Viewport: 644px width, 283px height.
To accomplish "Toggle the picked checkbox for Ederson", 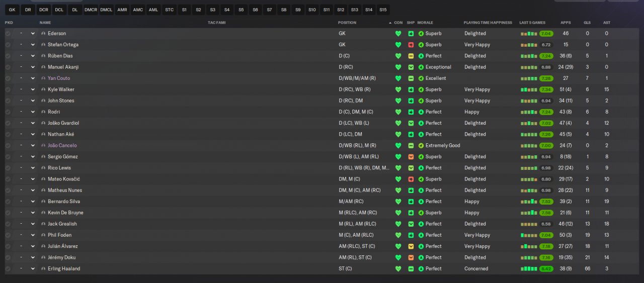I will [x=8, y=34].
